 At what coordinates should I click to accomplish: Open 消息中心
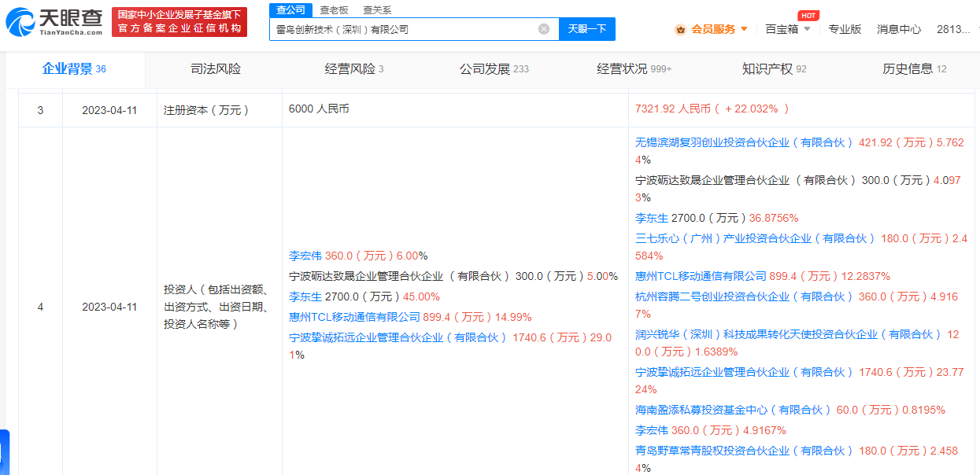tap(899, 29)
